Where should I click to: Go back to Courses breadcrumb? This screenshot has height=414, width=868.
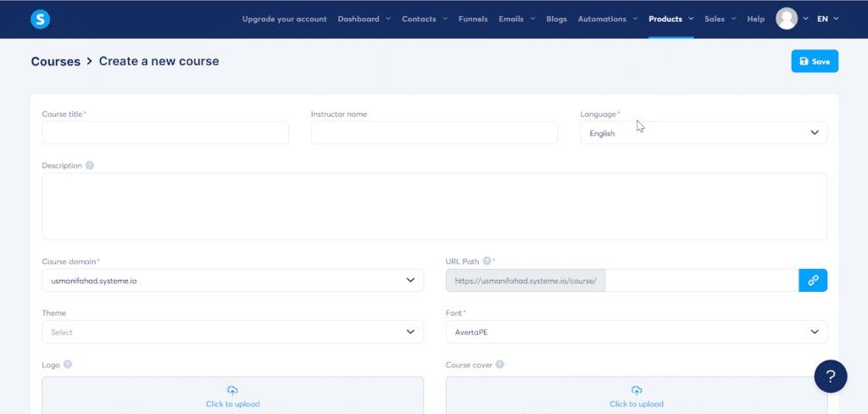pos(56,62)
